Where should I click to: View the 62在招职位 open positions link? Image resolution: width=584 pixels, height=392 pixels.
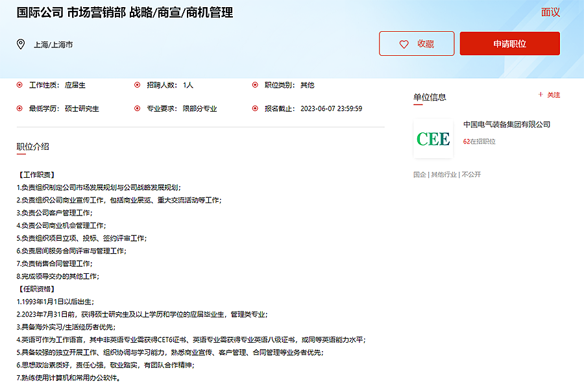tap(479, 141)
